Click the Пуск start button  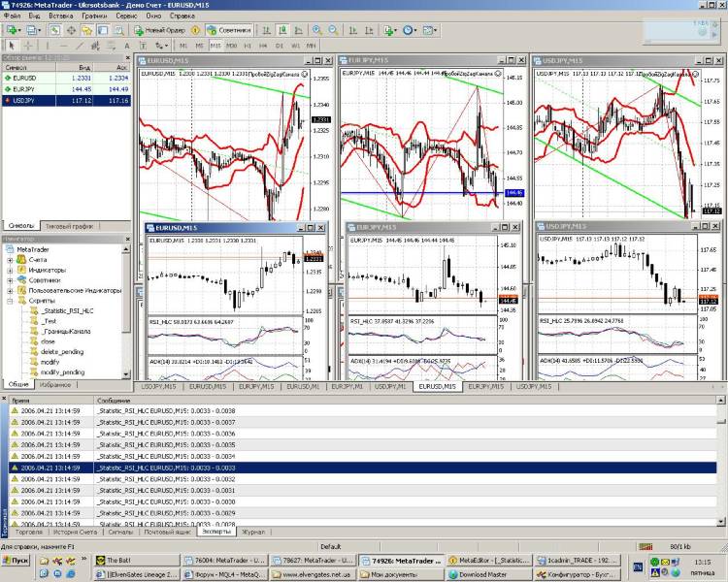pyautogui.click(x=16, y=561)
